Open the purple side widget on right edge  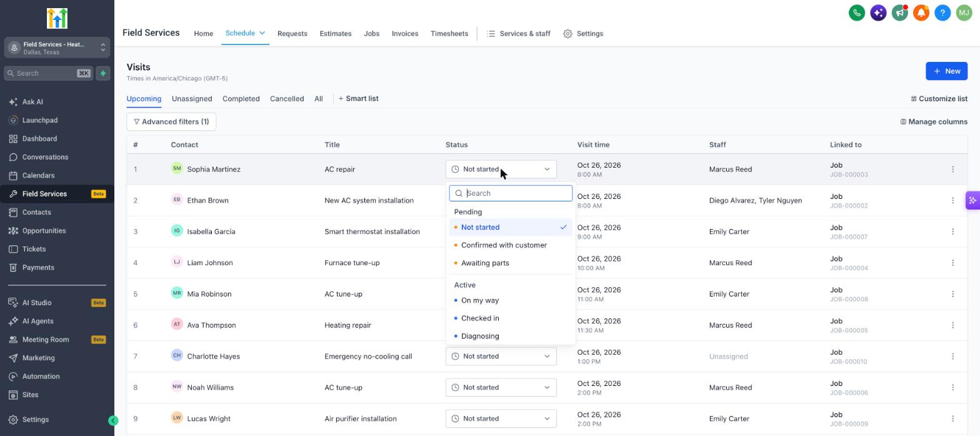pyautogui.click(x=972, y=201)
